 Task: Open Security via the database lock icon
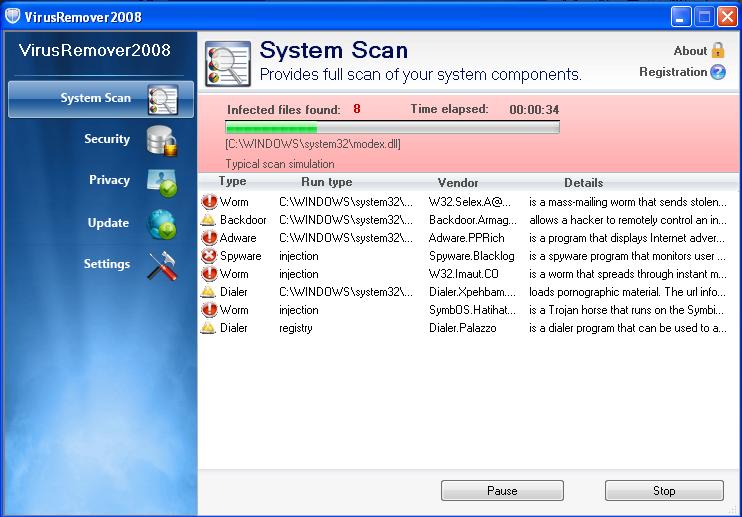tap(162, 140)
